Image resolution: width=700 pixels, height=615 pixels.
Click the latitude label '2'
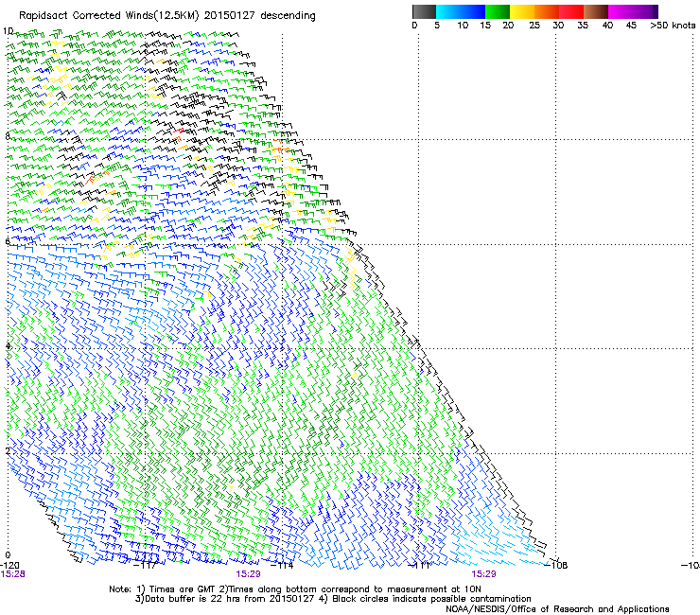point(8,450)
